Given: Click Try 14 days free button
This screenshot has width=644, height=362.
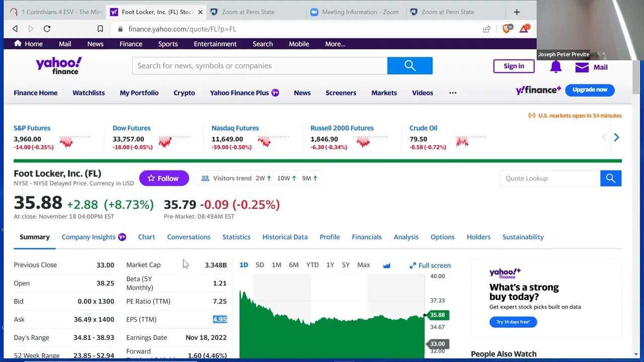Looking at the screenshot, I should (x=513, y=322).
